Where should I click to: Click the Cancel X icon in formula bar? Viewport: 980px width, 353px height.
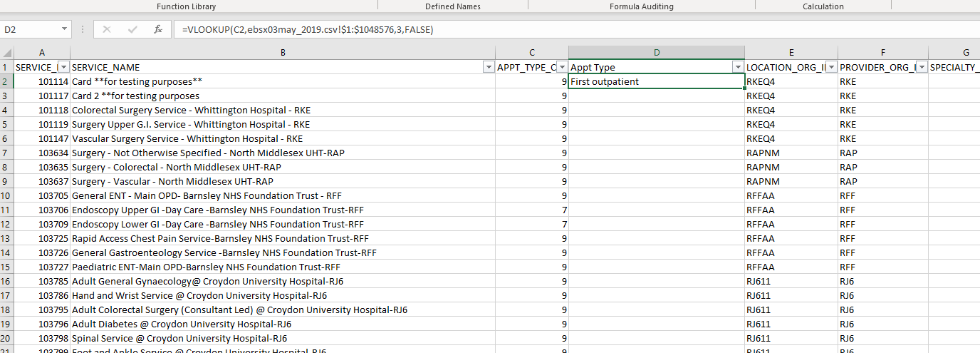pos(107,30)
